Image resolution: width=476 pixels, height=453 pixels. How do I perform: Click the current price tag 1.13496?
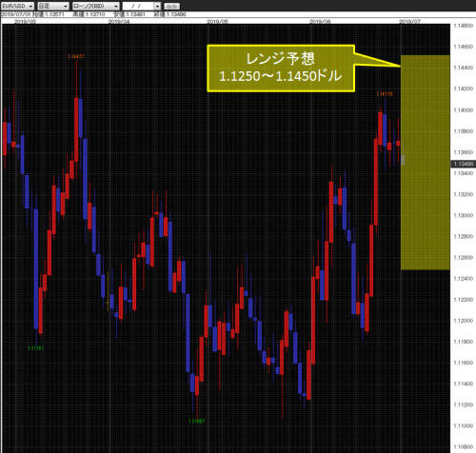pos(464,164)
